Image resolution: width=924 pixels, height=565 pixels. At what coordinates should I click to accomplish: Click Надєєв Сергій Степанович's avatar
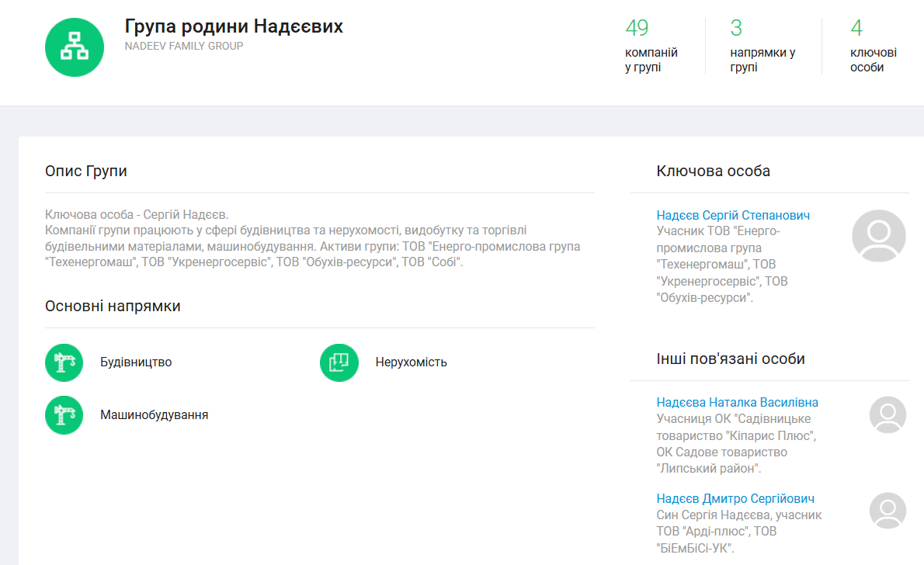pyautogui.click(x=878, y=235)
